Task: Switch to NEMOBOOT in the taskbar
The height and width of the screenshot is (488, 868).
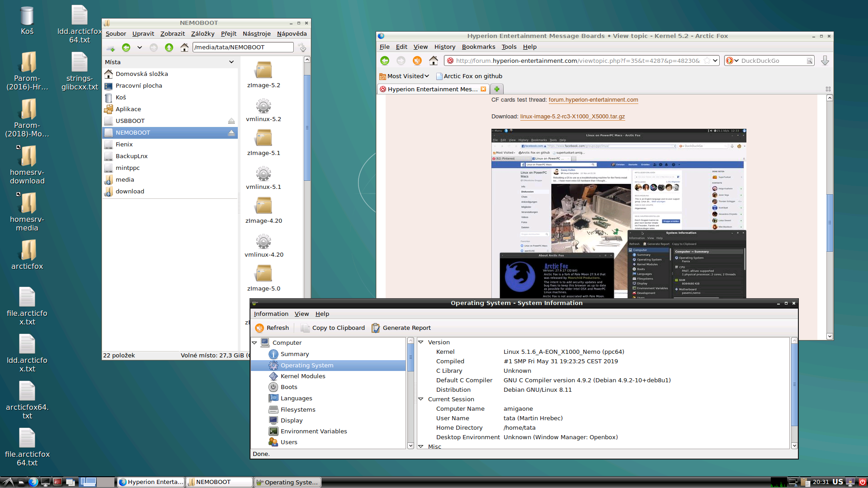Action: [219, 482]
